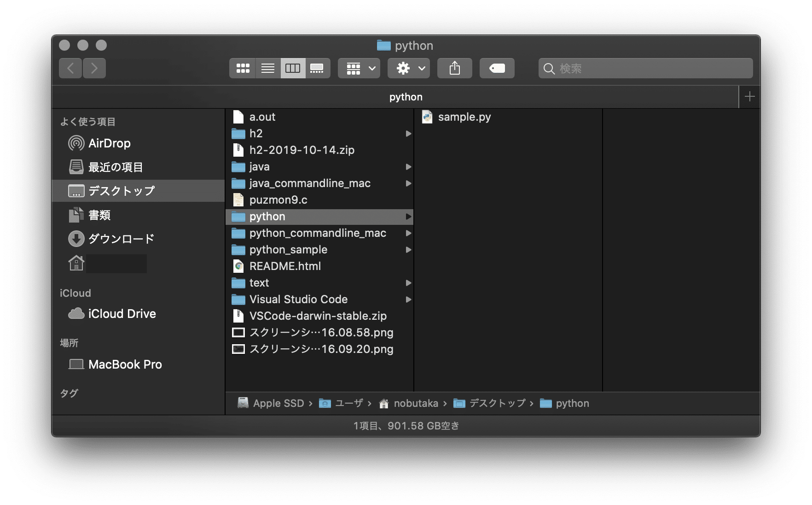Select the sample.py file
The width and height of the screenshot is (812, 505).
pos(464,117)
